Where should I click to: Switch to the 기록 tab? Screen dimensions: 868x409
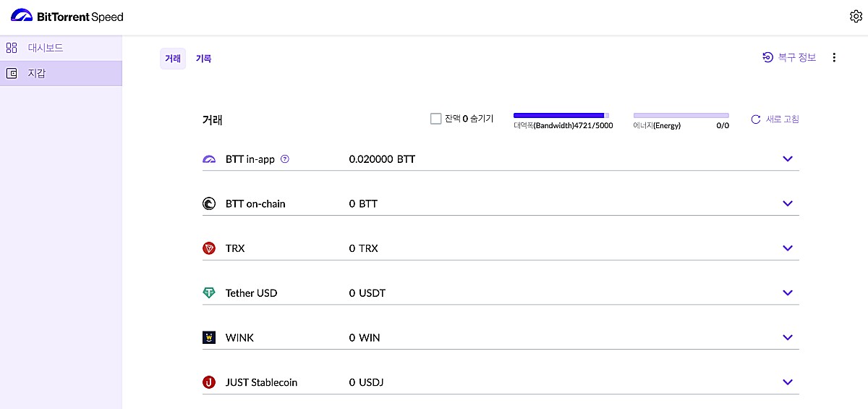click(x=203, y=59)
